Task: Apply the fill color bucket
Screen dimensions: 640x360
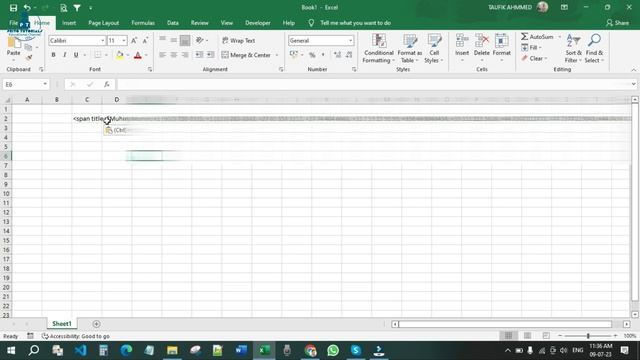Action: pyautogui.click(x=120, y=55)
